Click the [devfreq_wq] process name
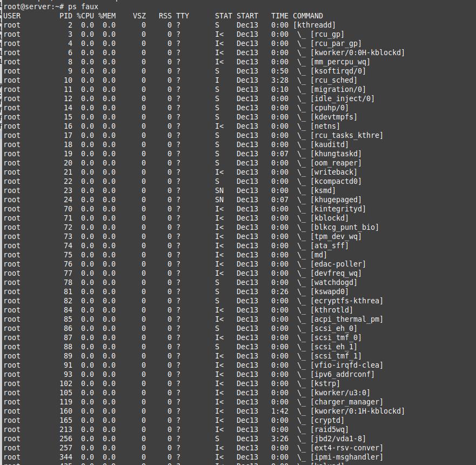Viewport: 476px width, 465px height. (336, 273)
